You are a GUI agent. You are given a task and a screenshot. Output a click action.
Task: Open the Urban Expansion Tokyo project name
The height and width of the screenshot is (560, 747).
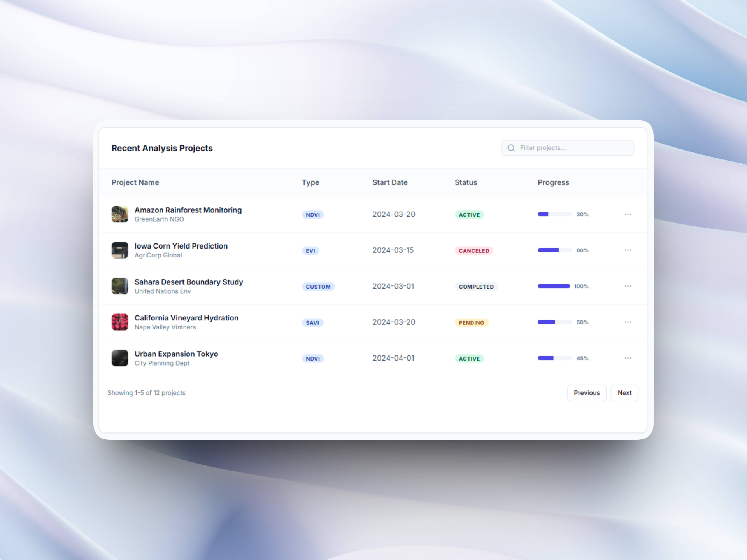coord(176,354)
